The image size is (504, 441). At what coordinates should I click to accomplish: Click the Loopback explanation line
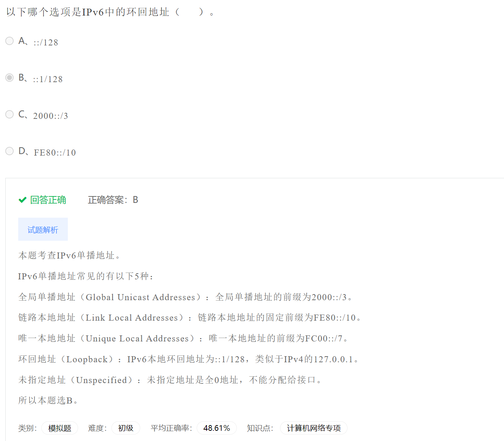(189, 359)
